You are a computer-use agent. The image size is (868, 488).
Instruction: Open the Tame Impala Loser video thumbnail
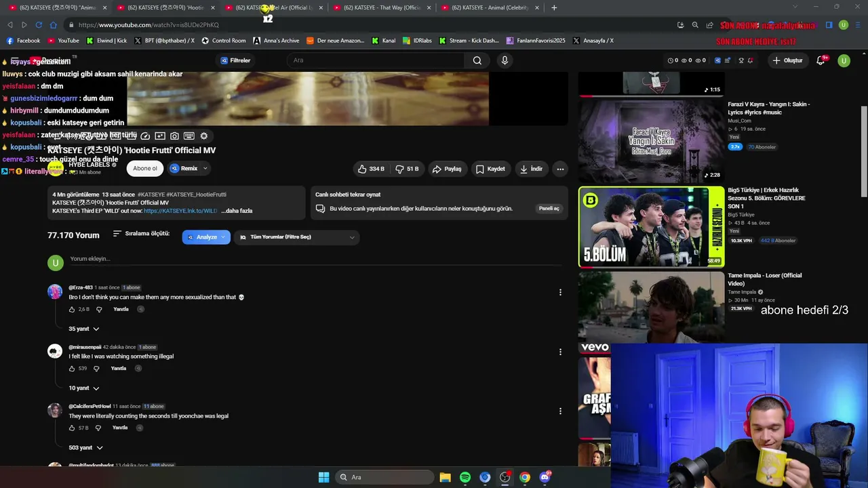[x=651, y=312]
